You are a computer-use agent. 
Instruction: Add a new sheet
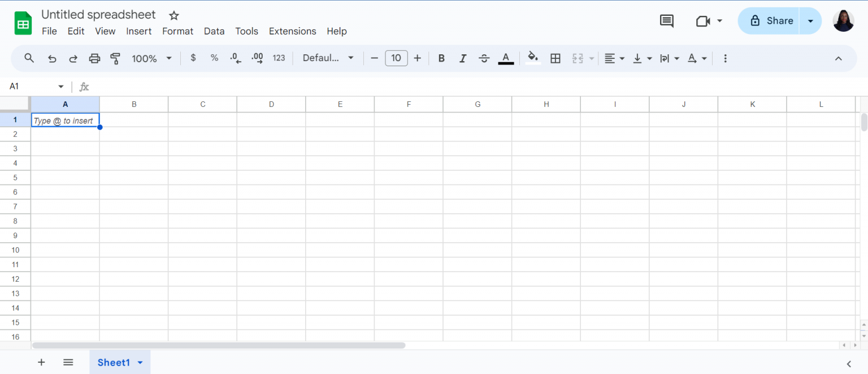tap(41, 362)
